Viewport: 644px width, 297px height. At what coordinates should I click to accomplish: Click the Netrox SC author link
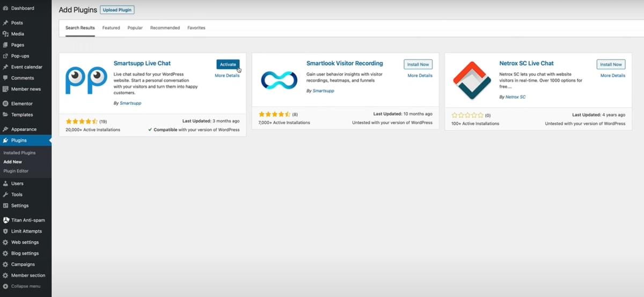[x=515, y=97]
